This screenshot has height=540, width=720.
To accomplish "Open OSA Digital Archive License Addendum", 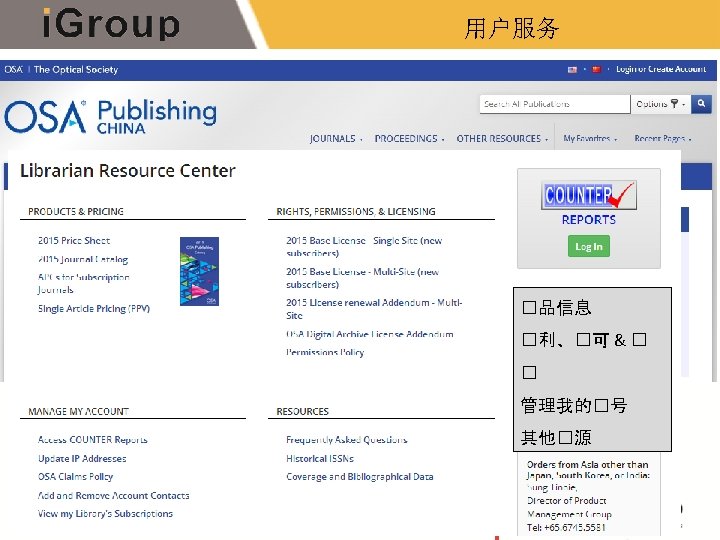I will (370, 334).
